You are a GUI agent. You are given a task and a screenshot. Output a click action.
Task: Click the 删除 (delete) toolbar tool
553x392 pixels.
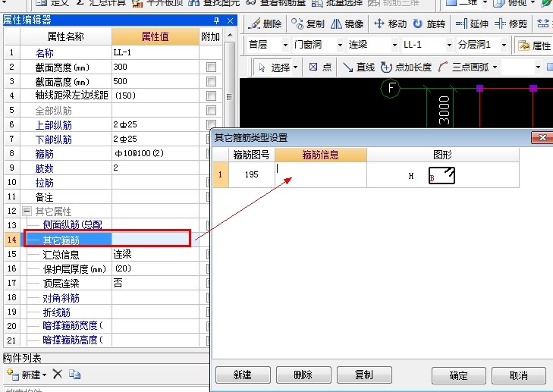(x=265, y=24)
